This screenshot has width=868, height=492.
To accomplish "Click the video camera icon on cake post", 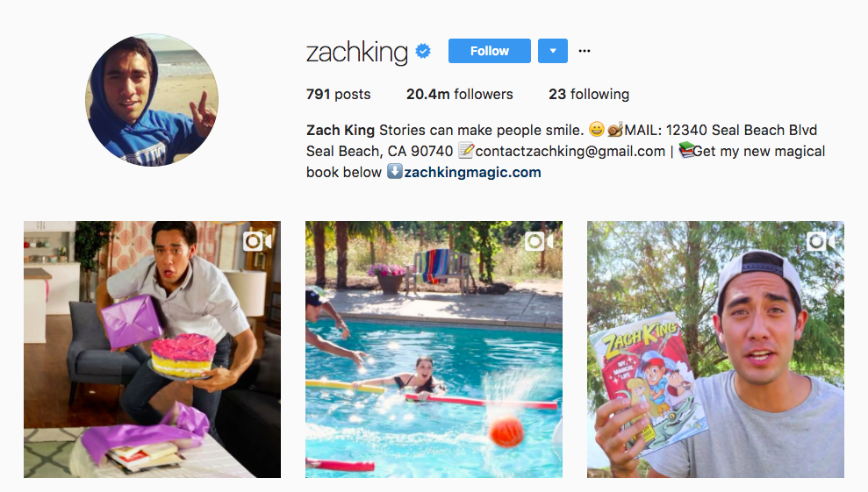I will pyautogui.click(x=257, y=241).
